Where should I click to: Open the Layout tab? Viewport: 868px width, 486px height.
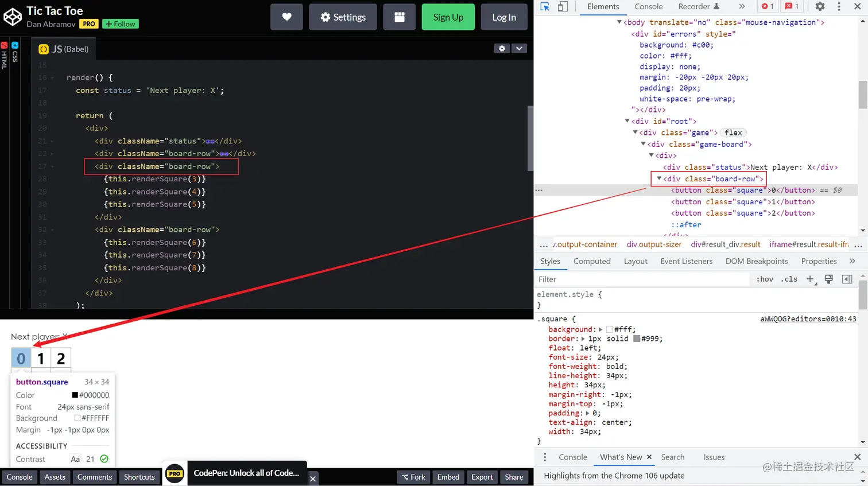635,261
